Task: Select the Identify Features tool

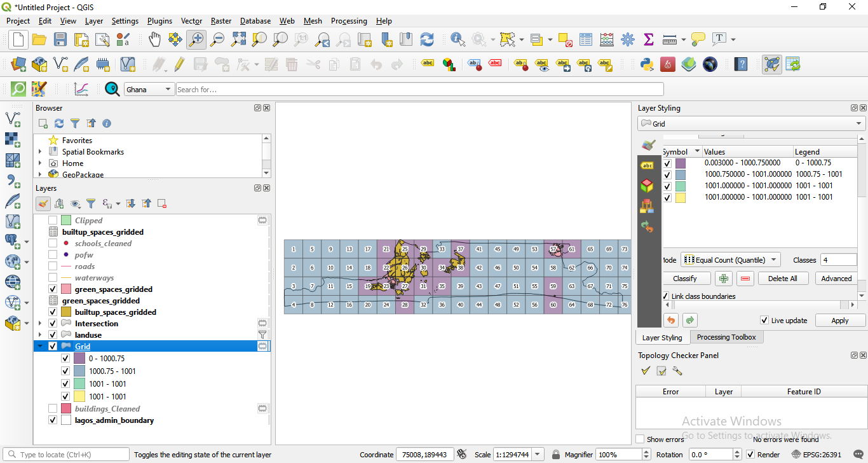Action: [458, 39]
